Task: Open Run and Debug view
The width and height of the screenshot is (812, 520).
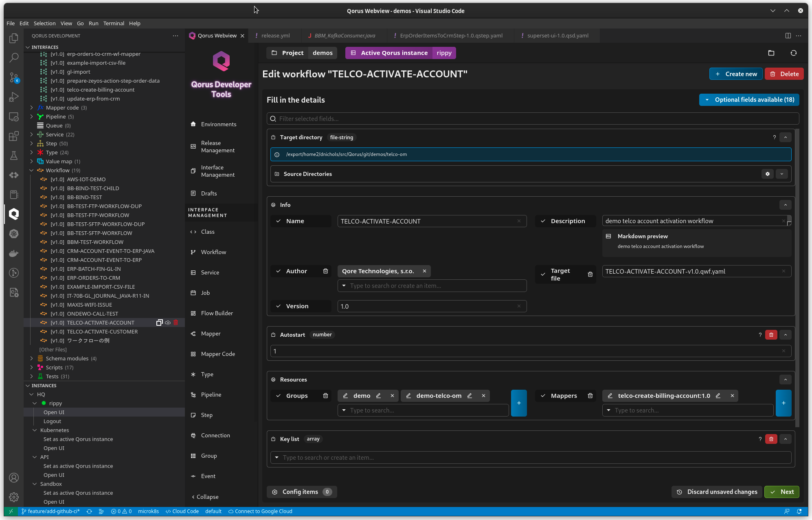Action: tap(14, 97)
